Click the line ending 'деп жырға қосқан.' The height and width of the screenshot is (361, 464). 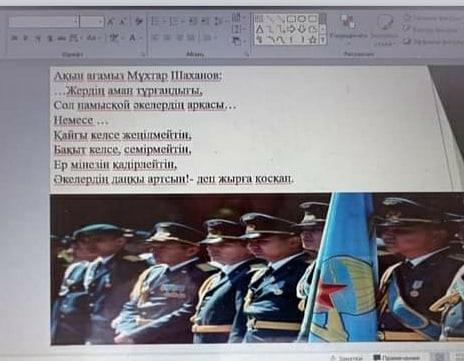pos(174,179)
